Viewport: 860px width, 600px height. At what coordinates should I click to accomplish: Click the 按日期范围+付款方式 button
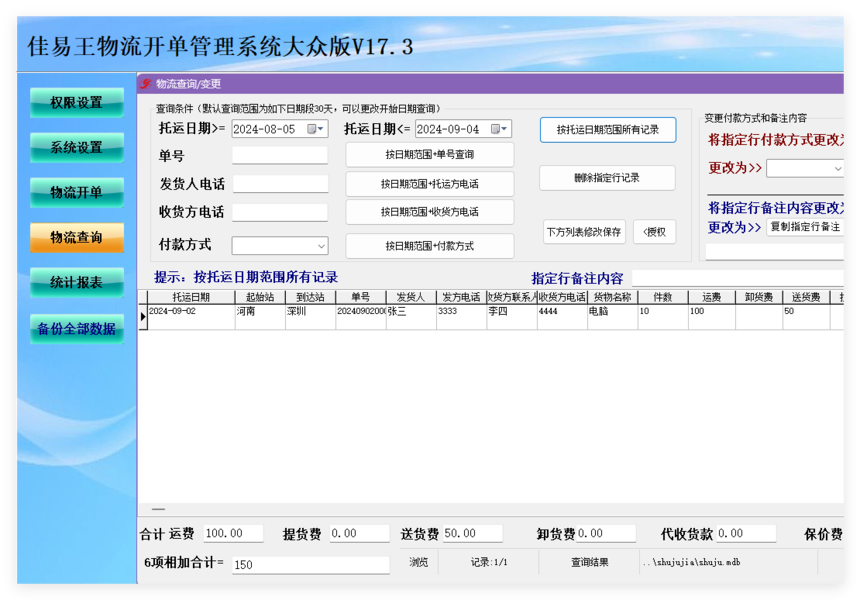coord(429,246)
